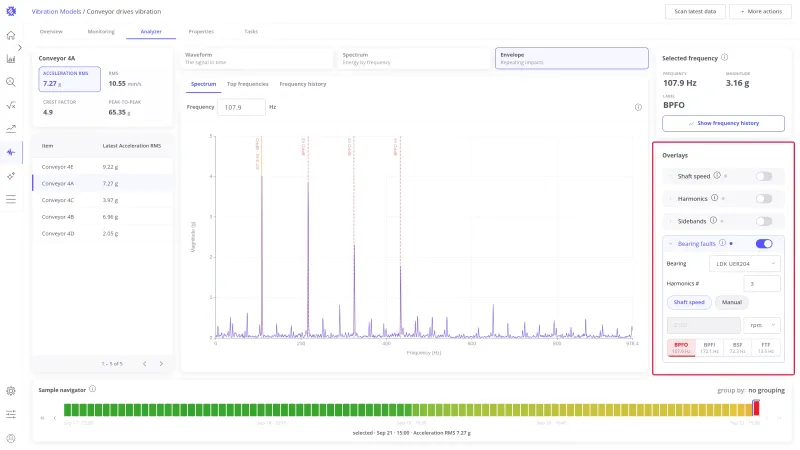
Task: Click the Selected frequency info icon
Action: tap(724, 58)
